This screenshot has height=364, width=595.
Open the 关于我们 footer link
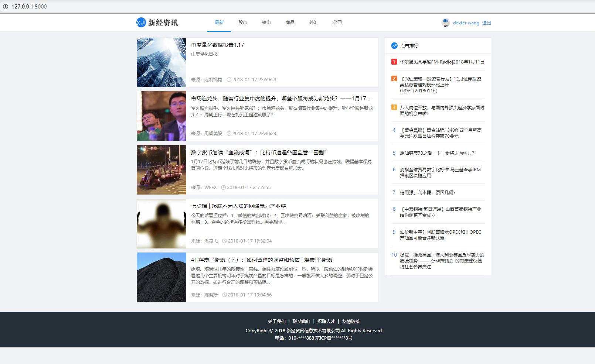pyautogui.click(x=277, y=321)
